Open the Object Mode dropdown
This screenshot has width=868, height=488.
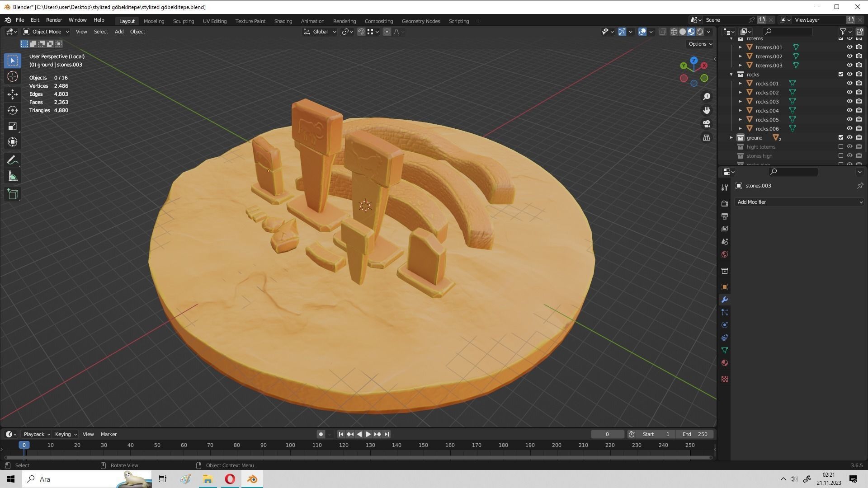coord(46,32)
